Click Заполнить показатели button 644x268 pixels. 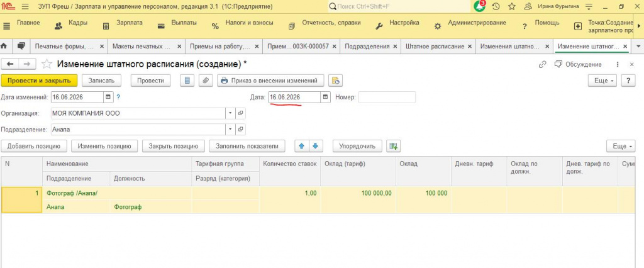(x=247, y=146)
